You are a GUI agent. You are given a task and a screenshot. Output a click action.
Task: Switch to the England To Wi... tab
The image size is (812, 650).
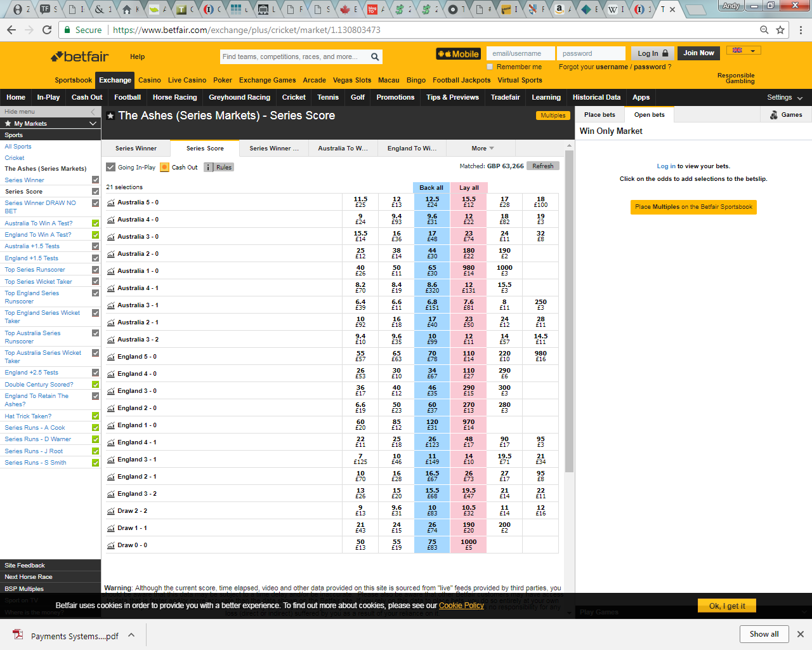(412, 149)
